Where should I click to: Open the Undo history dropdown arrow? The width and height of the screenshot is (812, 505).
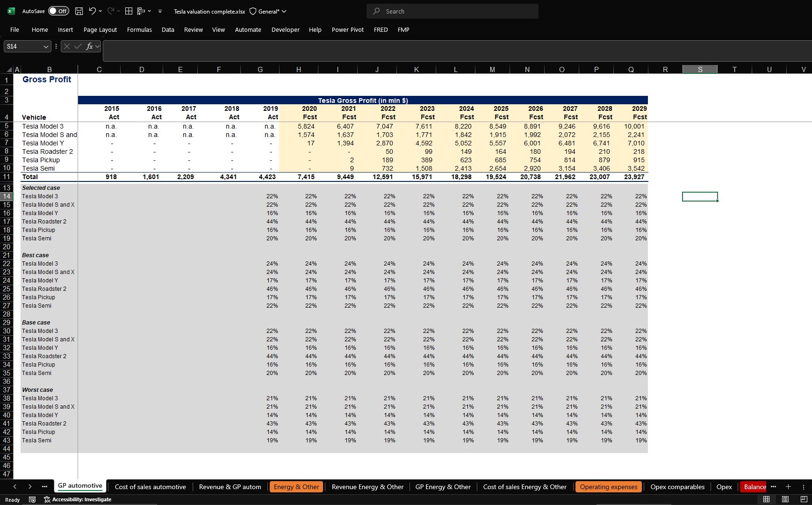100,11
